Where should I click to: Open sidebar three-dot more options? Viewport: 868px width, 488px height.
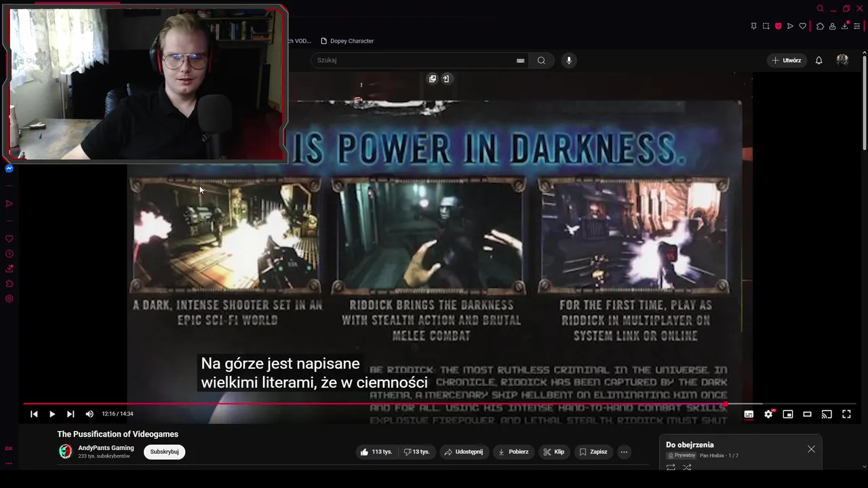pyautogui.click(x=9, y=464)
